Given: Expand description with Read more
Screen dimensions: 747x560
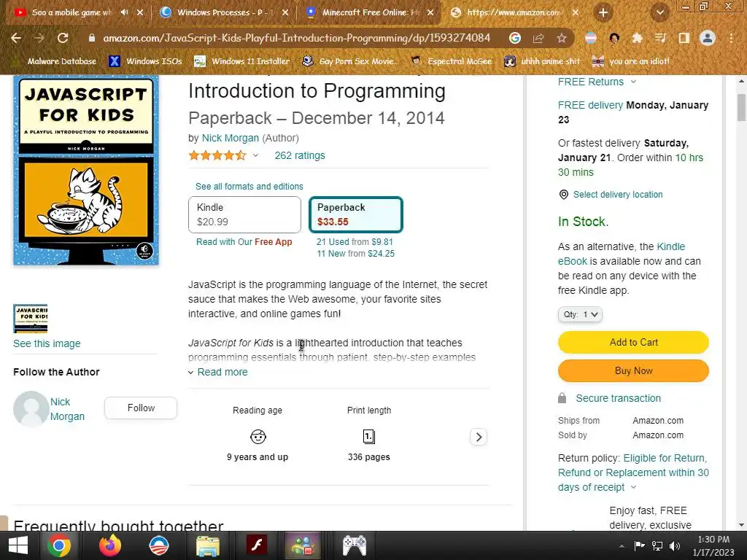Looking at the screenshot, I should pyautogui.click(x=222, y=372).
